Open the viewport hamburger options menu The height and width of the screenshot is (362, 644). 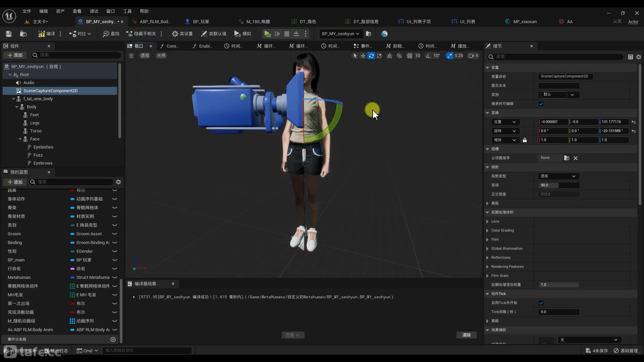tap(131, 56)
